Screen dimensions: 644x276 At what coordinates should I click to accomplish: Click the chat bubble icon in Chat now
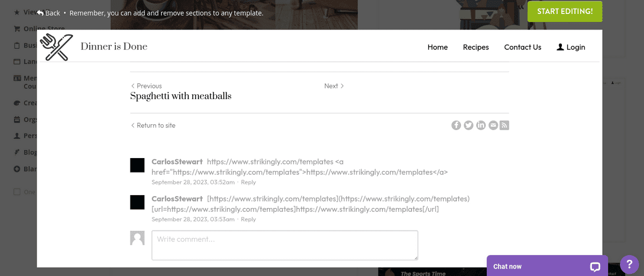[x=595, y=266]
